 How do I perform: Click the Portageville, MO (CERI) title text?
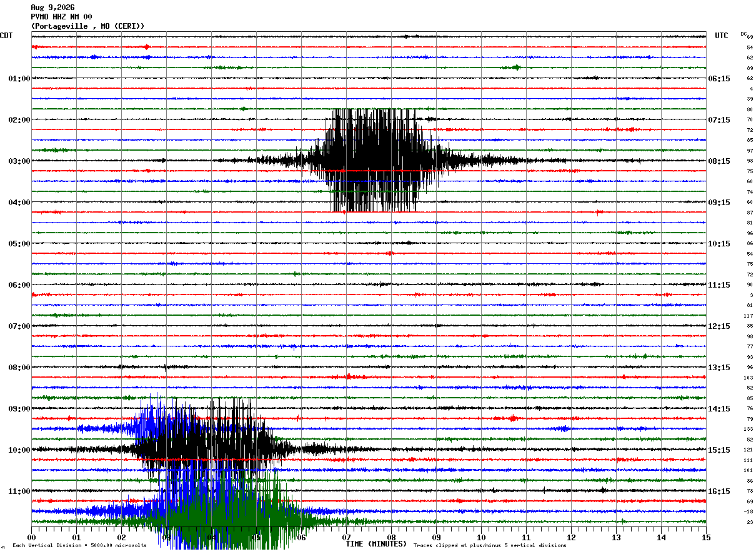coord(87,26)
